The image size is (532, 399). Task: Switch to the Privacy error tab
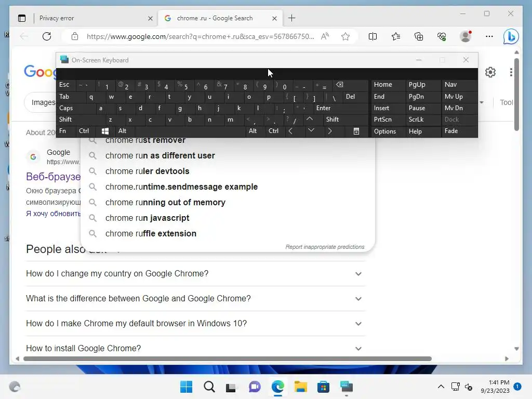click(x=91, y=18)
